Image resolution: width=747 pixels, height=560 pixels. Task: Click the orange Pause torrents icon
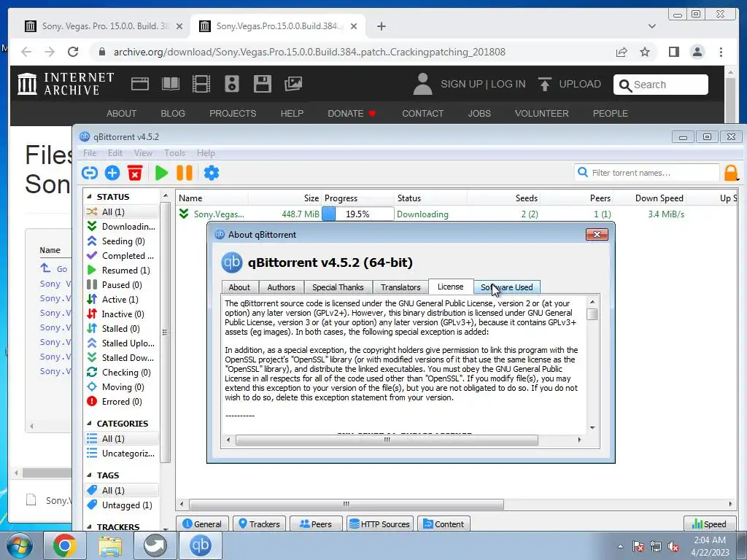(185, 173)
